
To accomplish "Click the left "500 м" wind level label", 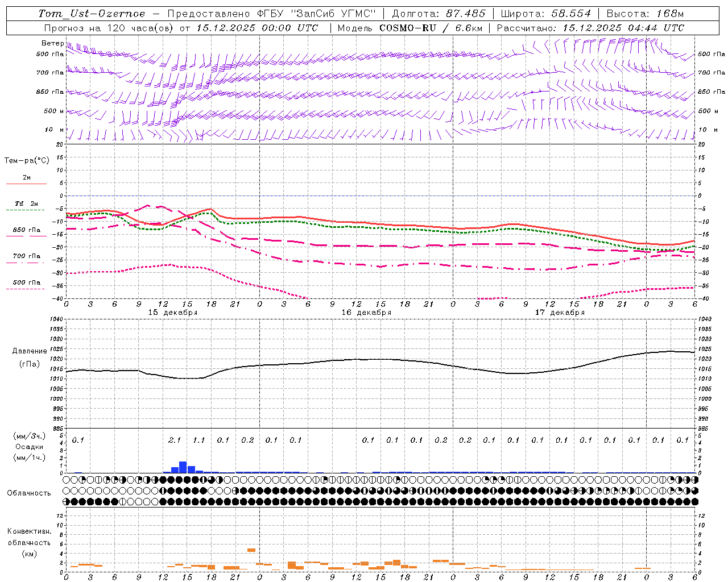I will [x=54, y=111].
